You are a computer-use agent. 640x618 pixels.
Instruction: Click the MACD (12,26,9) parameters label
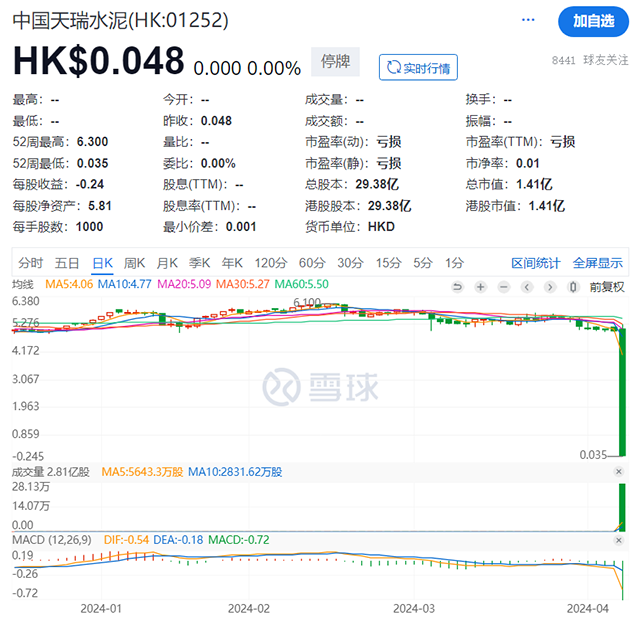52,540
